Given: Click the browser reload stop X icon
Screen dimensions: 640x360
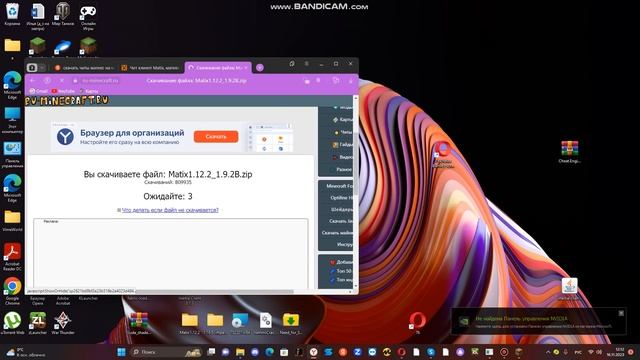Looking at the screenshot, I should [x=62, y=80].
